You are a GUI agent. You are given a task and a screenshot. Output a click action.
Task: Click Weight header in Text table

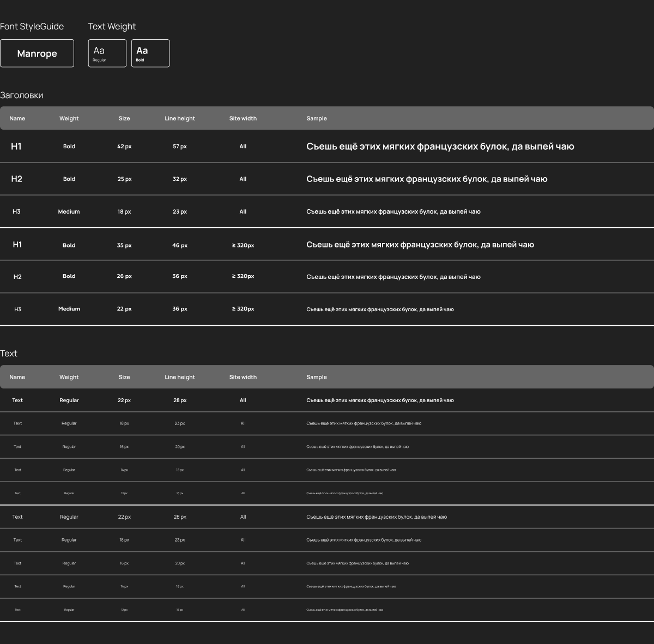pos(69,377)
